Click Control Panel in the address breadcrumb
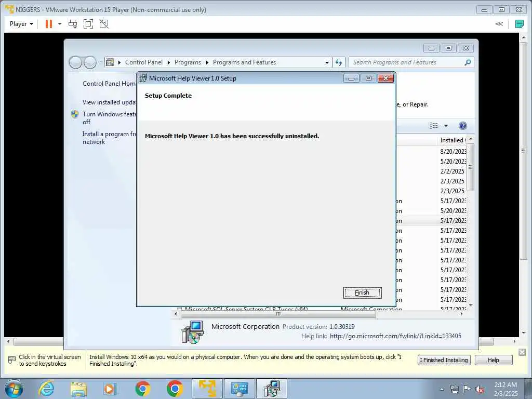 pos(144,62)
